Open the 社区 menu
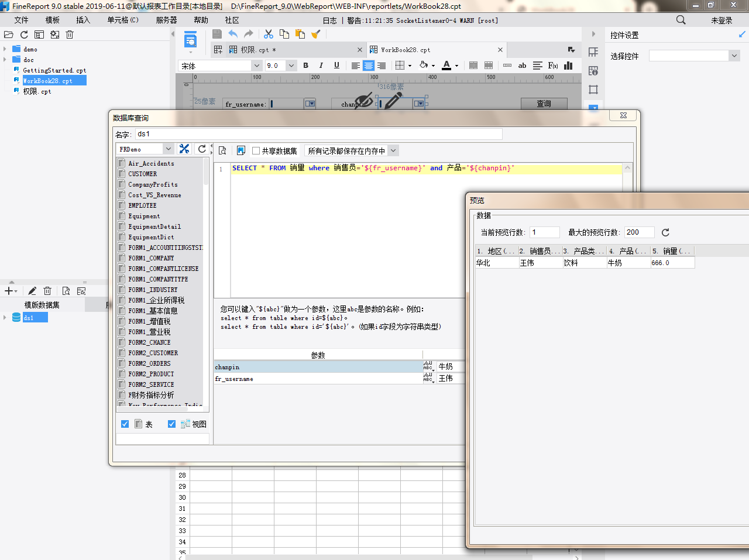The width and height of the screenshot is (749, 560). [x=232, y=20]
